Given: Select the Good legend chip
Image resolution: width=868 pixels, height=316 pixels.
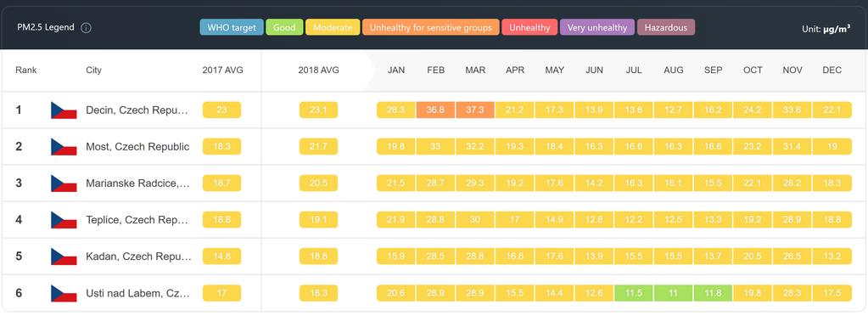Looking at the screenshot, I should coord(284,27).
